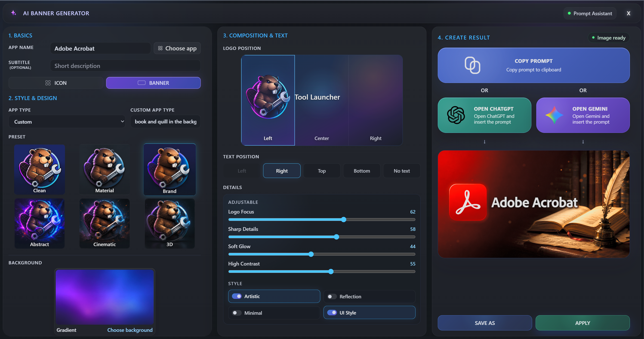Click the Gemini star logo icon

[x=554, y=115]
